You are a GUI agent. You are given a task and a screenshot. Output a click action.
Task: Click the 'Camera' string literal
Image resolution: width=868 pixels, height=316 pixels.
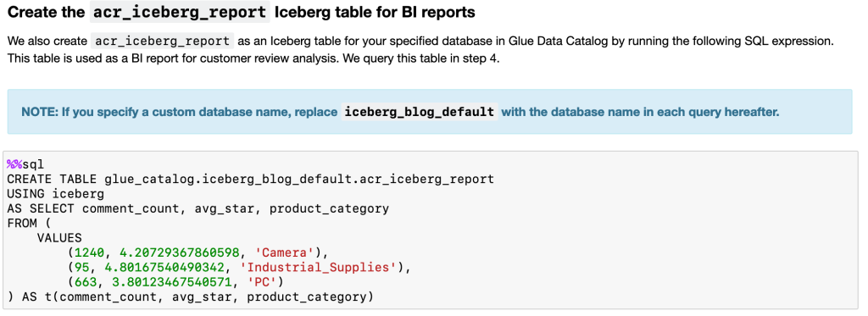pyautogui.click(x=285, y=253)
